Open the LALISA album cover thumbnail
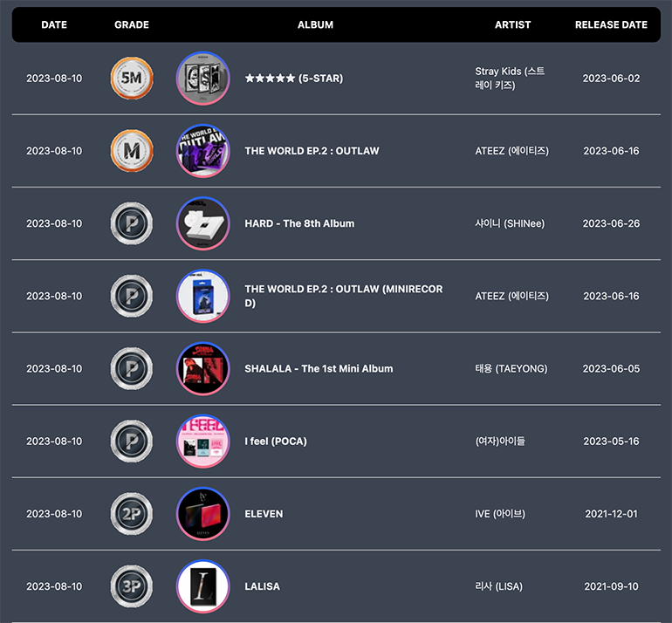This screenshot has height=623, width=672. click(x=203, y=586)
